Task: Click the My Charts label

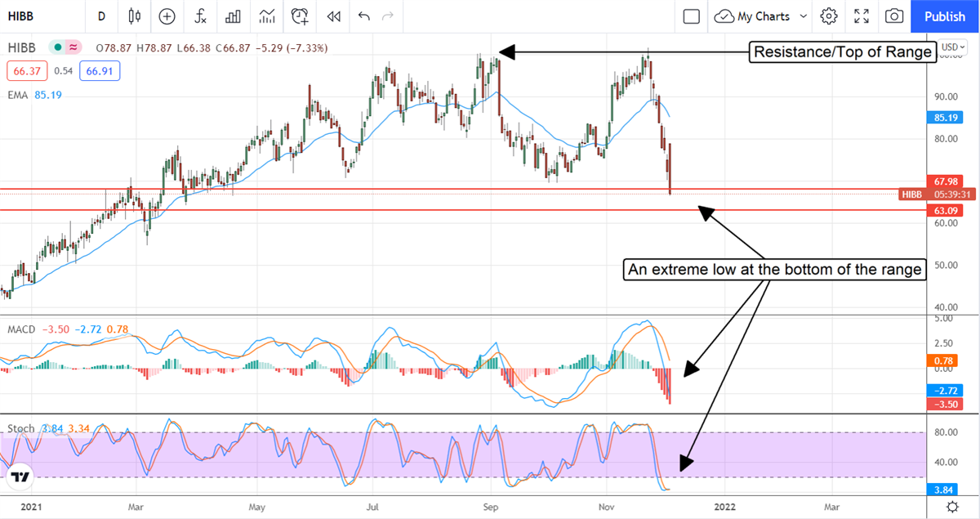Action: click(764, 16)
